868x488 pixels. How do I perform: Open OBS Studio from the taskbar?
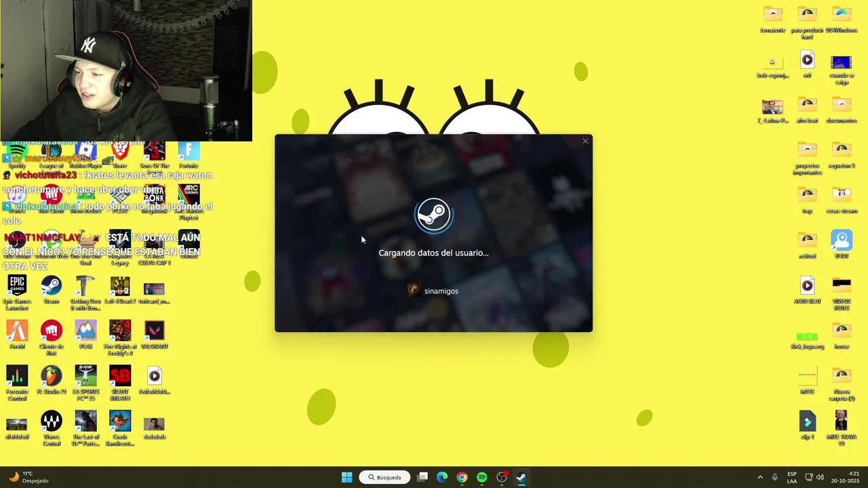(x=502, y=477)
